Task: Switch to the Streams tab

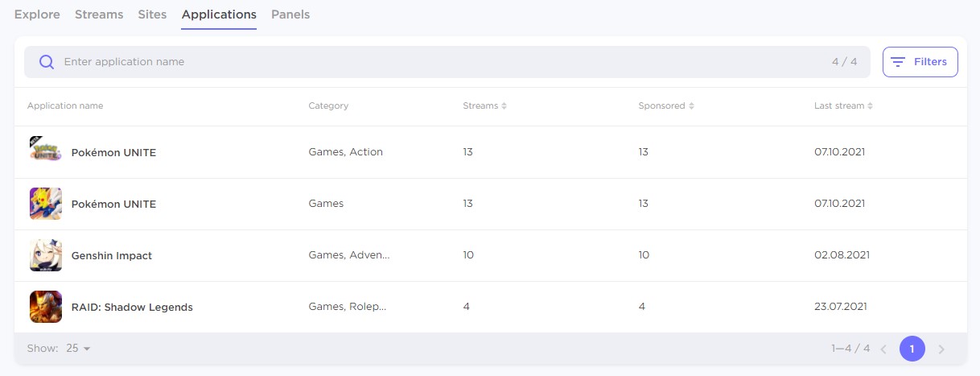Action: tap(99, 14)
